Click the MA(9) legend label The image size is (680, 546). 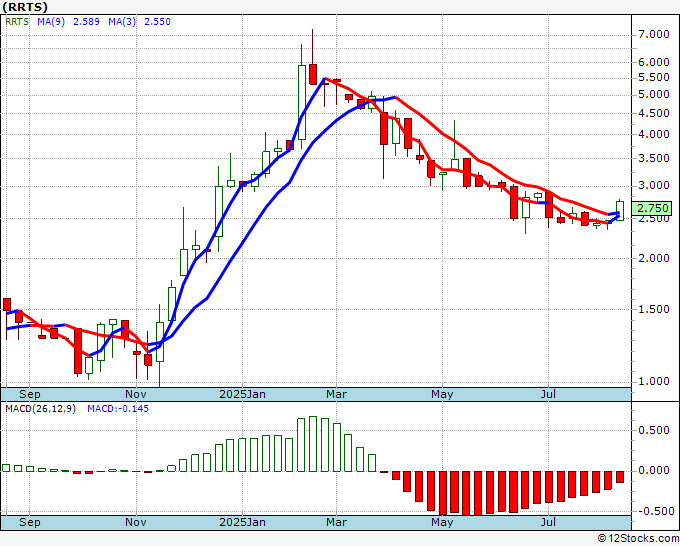51,22
